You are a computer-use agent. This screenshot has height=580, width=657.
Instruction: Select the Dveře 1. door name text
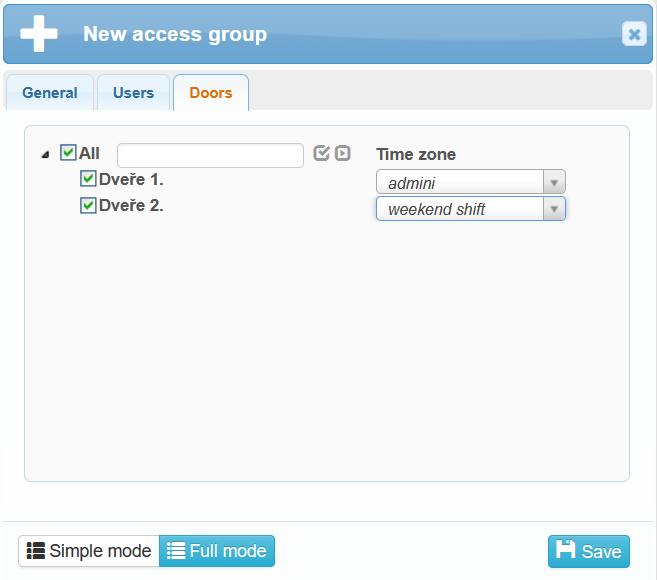(131, 179)
